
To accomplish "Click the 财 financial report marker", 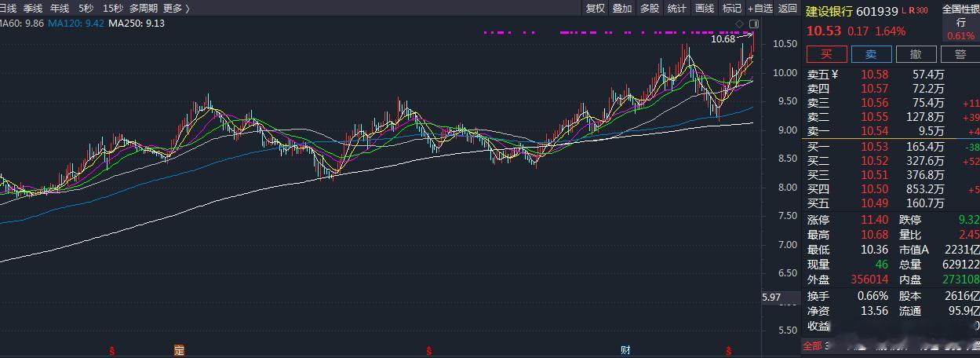I will point(625,350).
